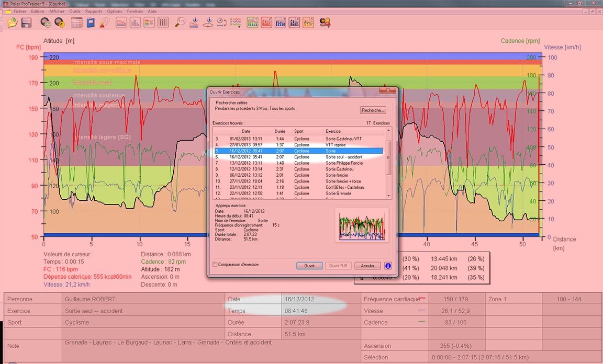Viewport: 603px width, 364px height.
Task: Open the Options menu
Action: pos(115,12)
